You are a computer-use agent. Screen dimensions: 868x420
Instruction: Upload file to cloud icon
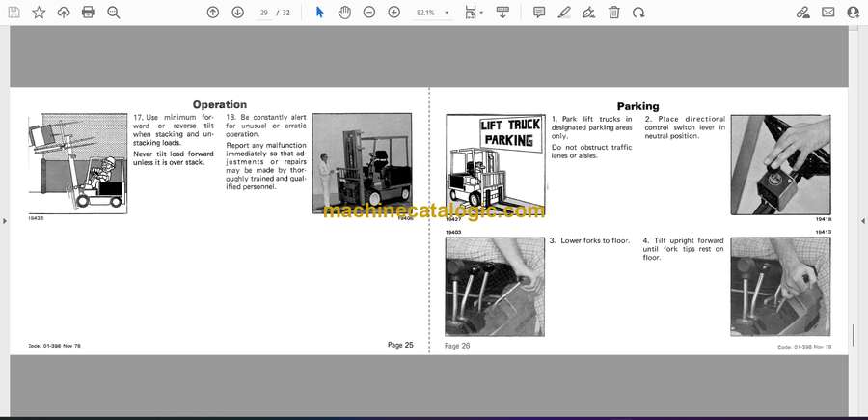coord(64,13)
